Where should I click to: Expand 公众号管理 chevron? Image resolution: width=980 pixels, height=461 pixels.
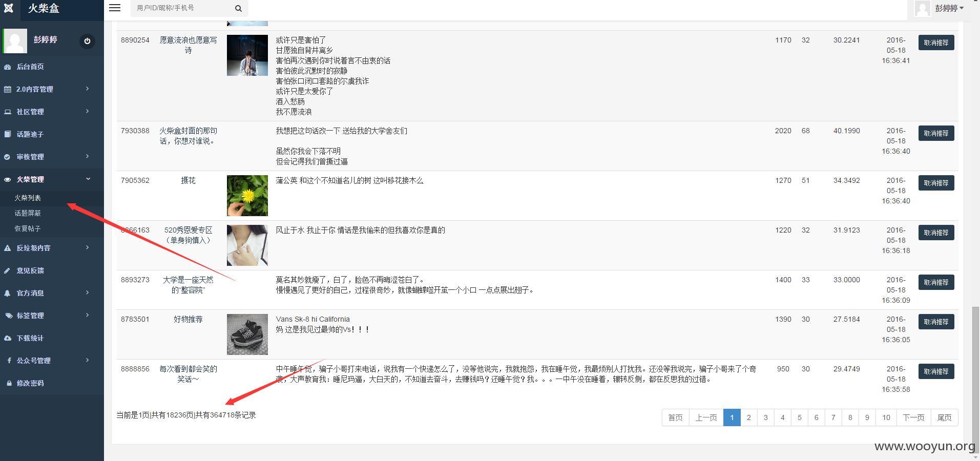[x=88, y=360]
